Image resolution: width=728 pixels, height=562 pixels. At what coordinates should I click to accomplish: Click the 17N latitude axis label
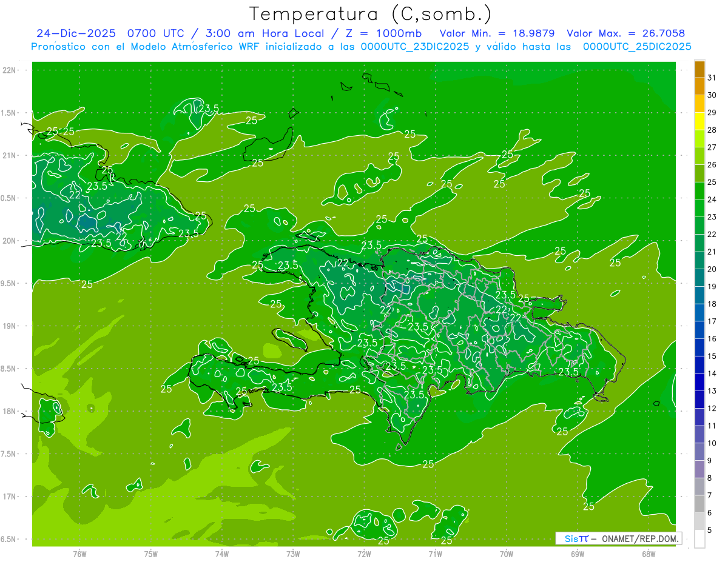click(x=10, y=497)
